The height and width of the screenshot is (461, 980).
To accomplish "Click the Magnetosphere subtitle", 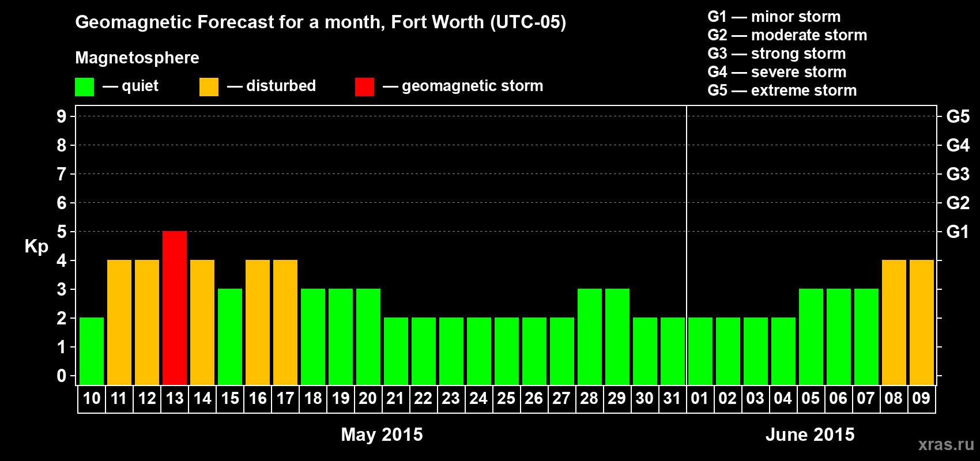I will click(137, 58).
